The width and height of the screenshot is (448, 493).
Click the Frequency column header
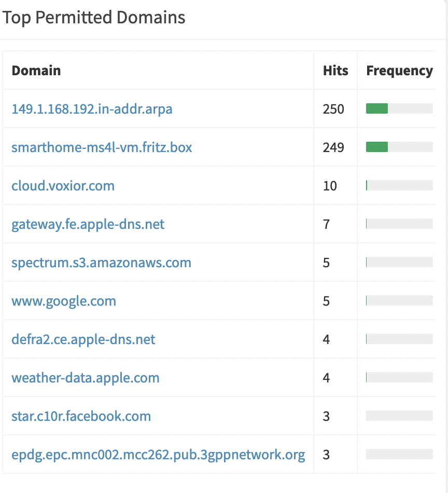coord(399,71)
